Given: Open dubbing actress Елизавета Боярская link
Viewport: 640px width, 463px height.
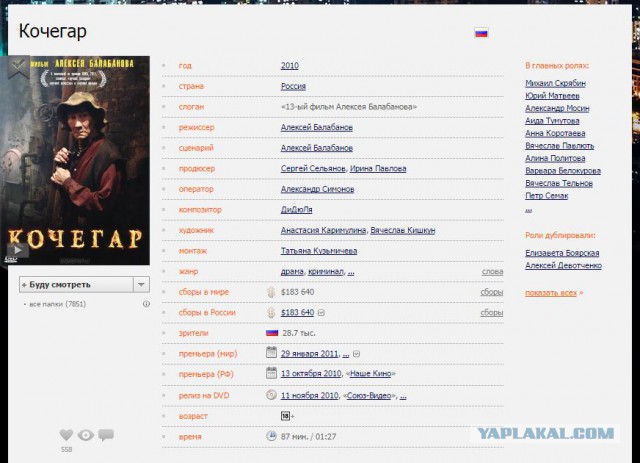Looking at the screenshot, I should (x=562, y=253).
